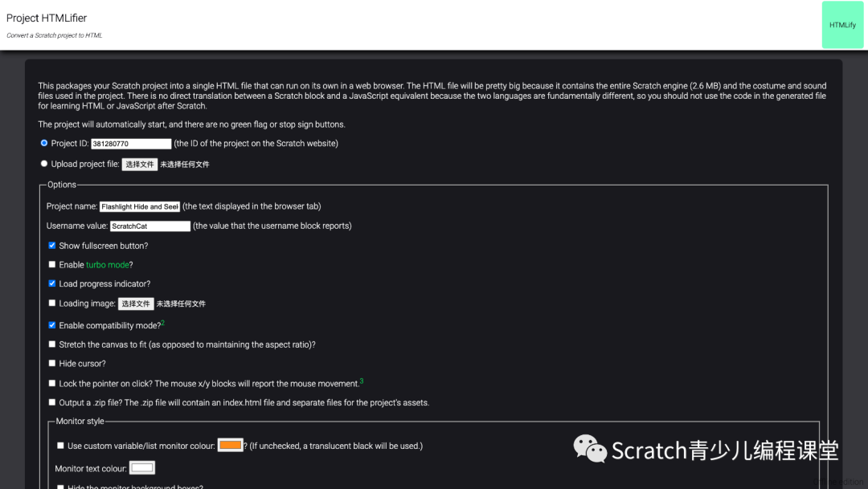Uncheck "Show fullscreen button?"
This screenshot has width=868, height=489.
pos(51,246)
